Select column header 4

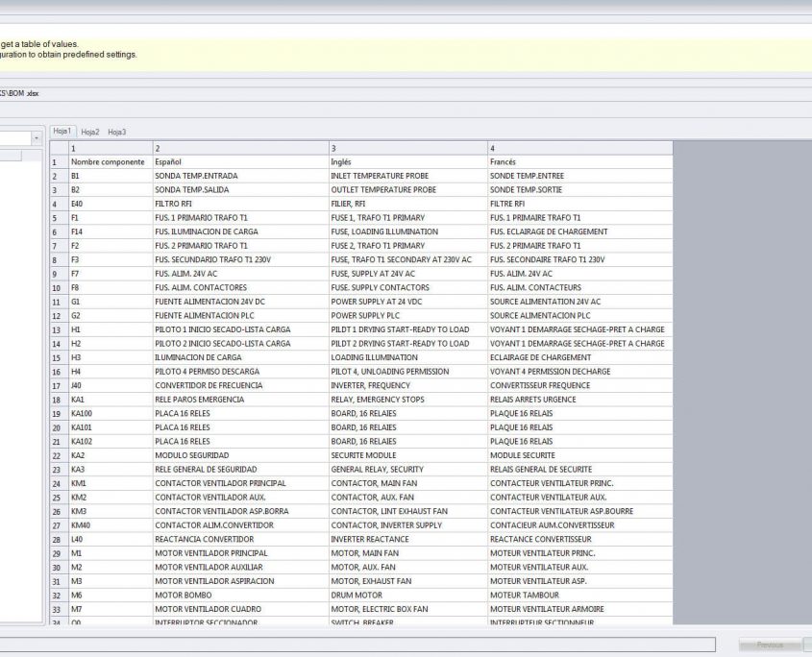coord(580,148)
